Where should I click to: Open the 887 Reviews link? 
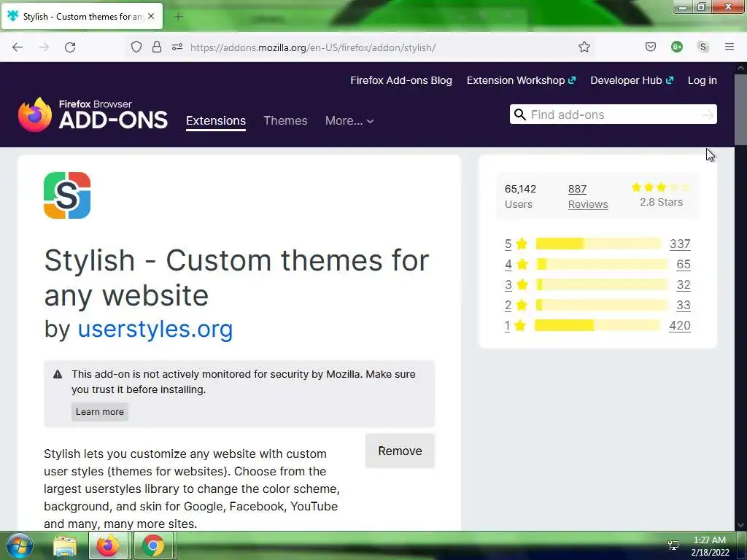click(x=588, y=196)
